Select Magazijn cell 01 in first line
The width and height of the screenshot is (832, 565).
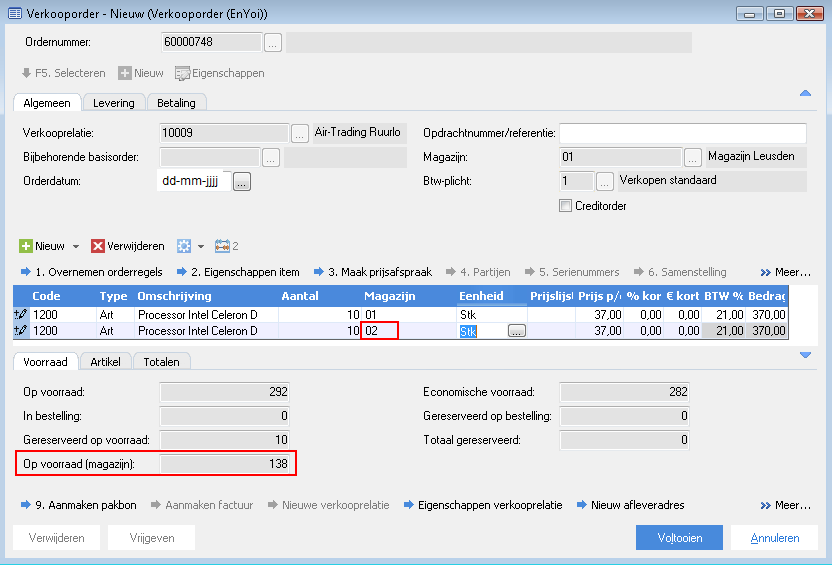409,315
